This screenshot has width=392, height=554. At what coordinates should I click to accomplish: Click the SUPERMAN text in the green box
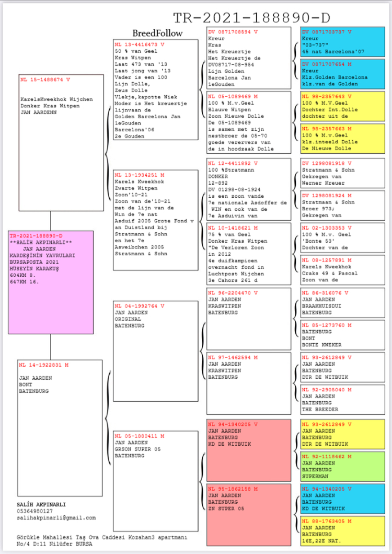(x=315, y=476)
